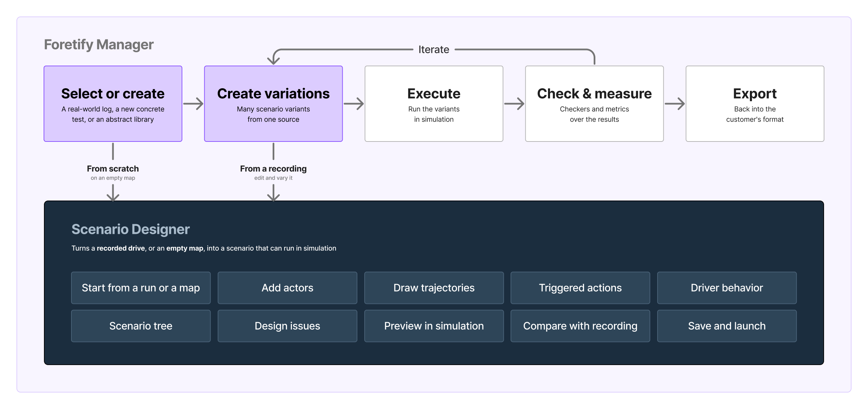Select the "Select or create" step box
Image resolution: width=868 pixels, height=409 pixels.
(x=113, y=104)
